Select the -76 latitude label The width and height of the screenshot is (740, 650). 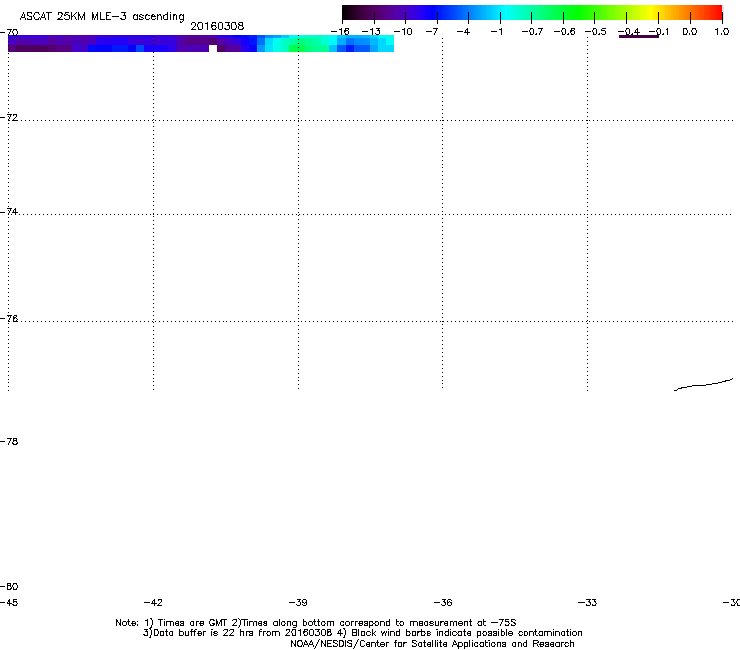pyautogui.click(x=9, y=319)
